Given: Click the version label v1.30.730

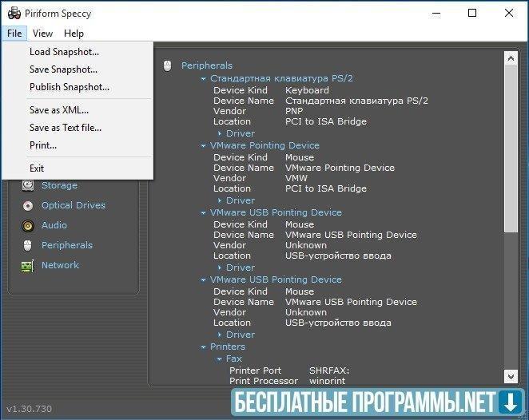Looking at the screenshot, I should click(30, 409).
